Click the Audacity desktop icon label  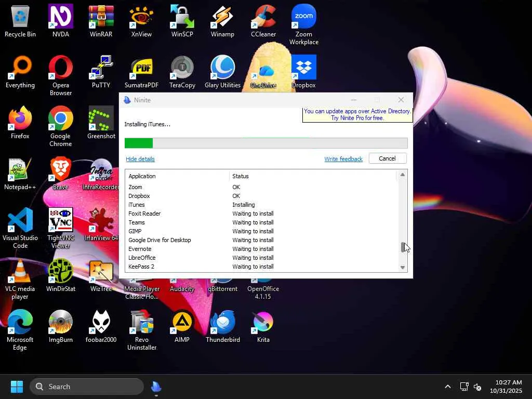click(x=182, y=289)
